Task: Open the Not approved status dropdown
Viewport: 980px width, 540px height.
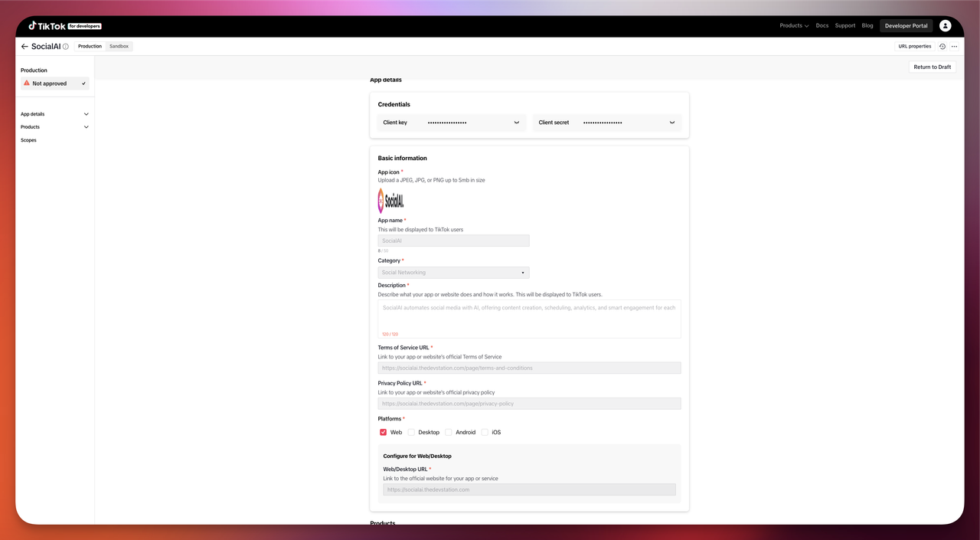Action: pos(55,83)
